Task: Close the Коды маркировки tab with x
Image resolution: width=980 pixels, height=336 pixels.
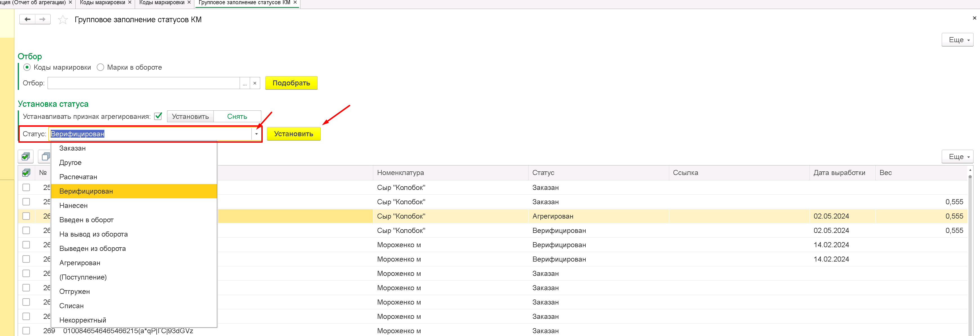Action: click(x=130, y=3)
